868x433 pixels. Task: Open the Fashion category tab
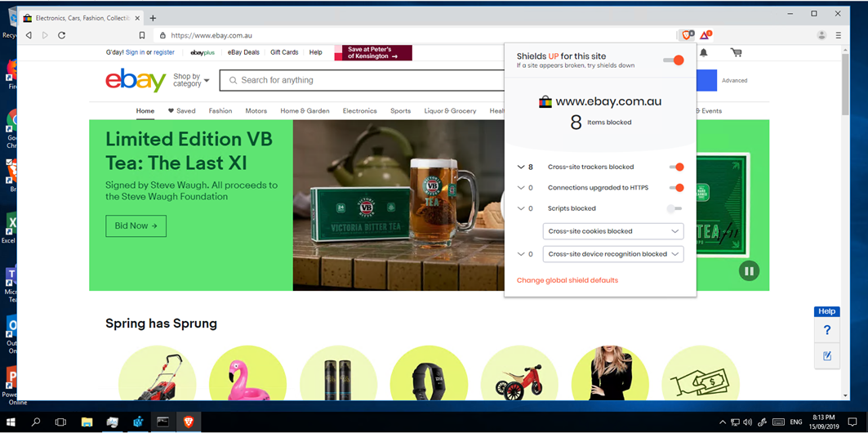tap(220, 111)
